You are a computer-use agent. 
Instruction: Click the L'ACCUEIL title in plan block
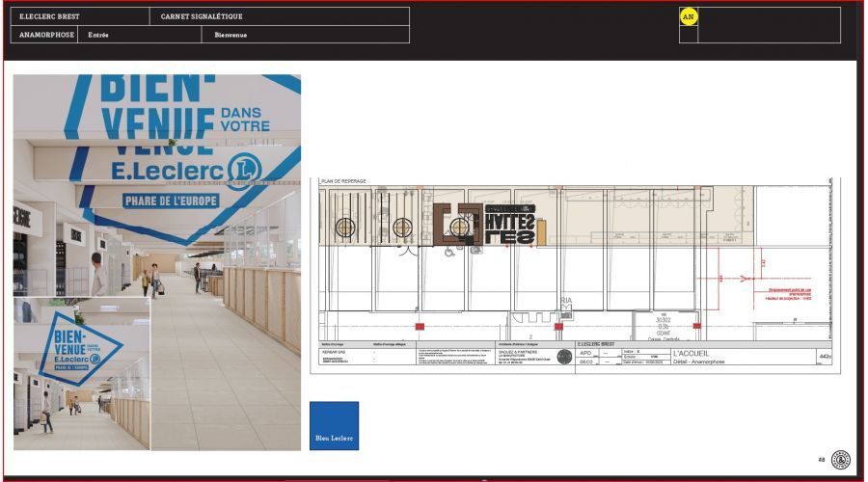point(691,354)
